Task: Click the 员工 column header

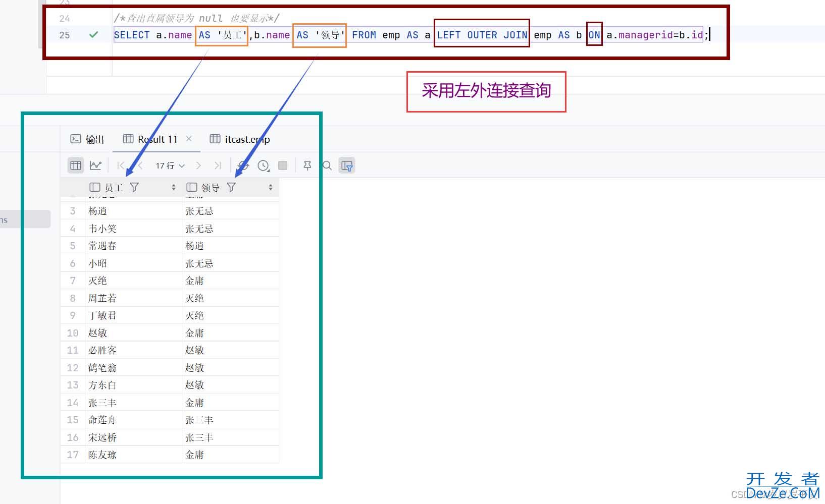Action: [133, 187]
